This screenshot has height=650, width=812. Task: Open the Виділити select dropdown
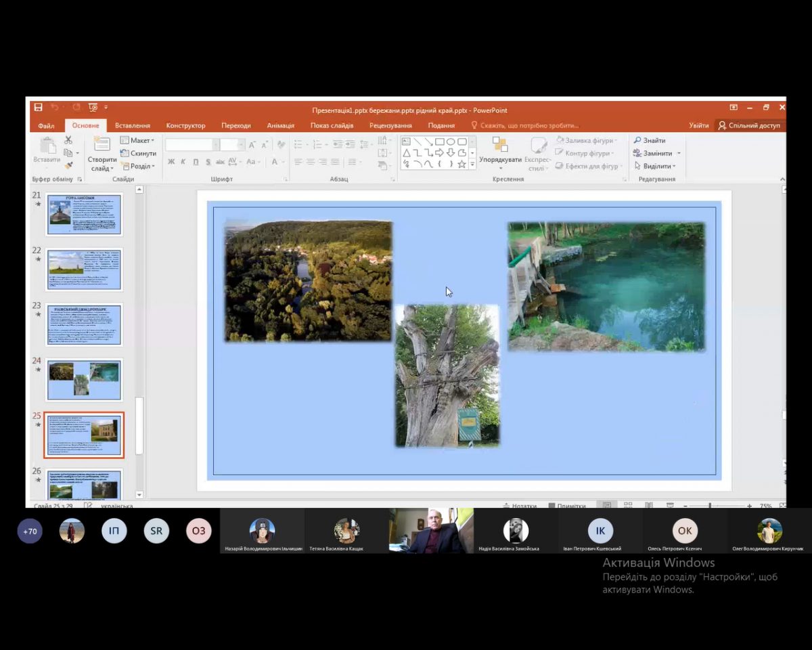tap(656, 166)
